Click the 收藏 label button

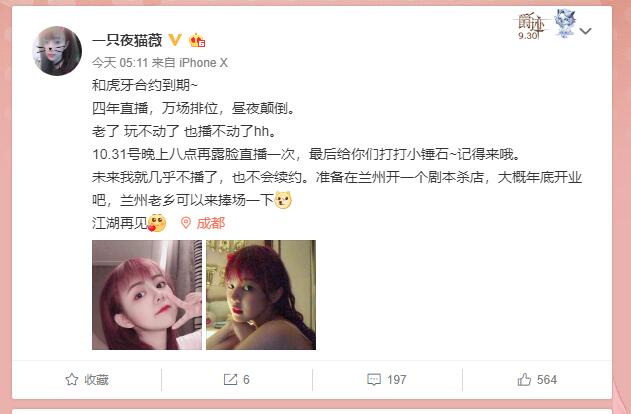tap(97, 380)
